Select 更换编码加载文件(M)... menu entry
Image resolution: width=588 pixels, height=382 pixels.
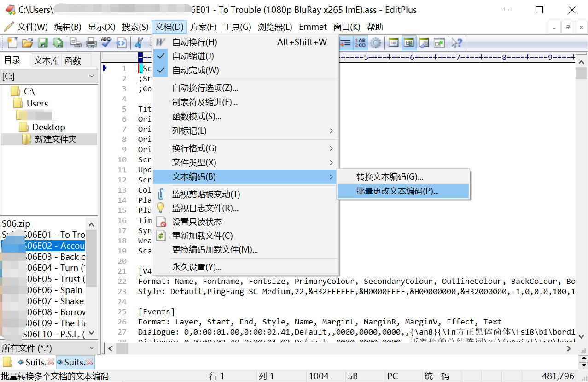pyautogui.click(x=246, y=250)
